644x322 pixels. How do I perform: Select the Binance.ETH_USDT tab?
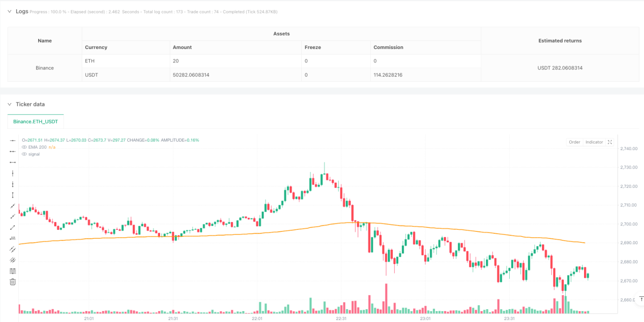pyautogui.click(x=36, y=121)
